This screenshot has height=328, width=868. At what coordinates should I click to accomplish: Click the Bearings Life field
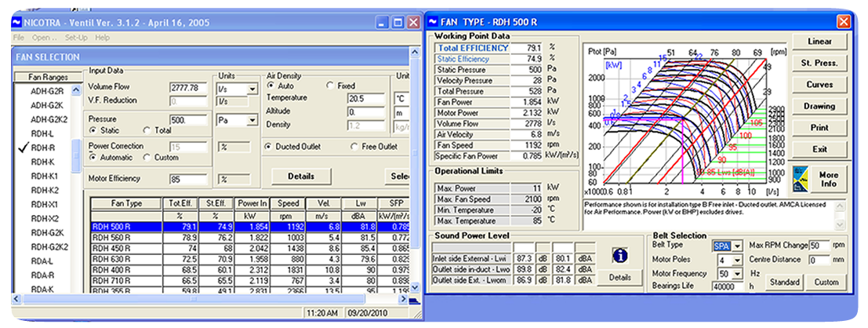(x=727, y=287)
